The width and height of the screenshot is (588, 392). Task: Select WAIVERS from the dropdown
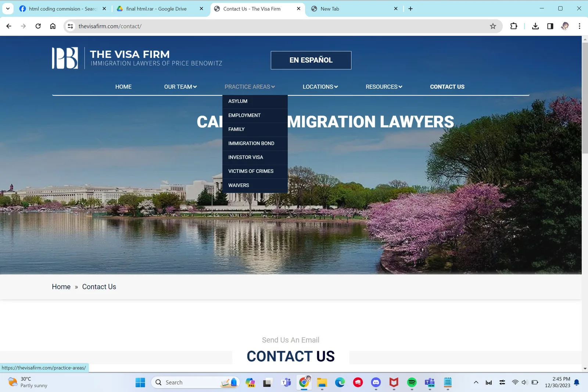(255, 185)
